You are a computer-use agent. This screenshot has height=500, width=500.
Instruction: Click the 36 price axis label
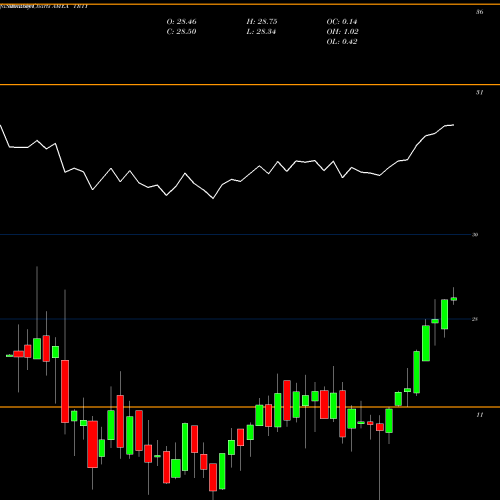point(479,12)
